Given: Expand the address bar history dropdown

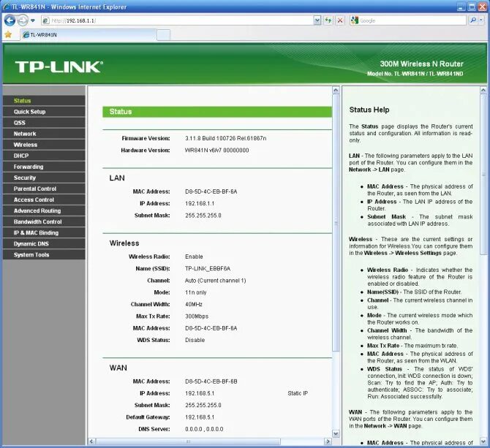Looking at the screenshot, I should click(317, 20).
